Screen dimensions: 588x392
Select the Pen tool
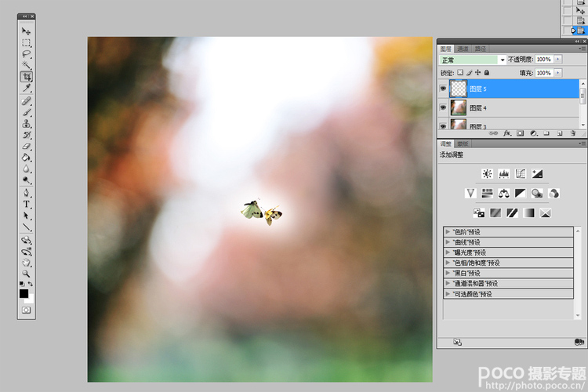point(26,193)
